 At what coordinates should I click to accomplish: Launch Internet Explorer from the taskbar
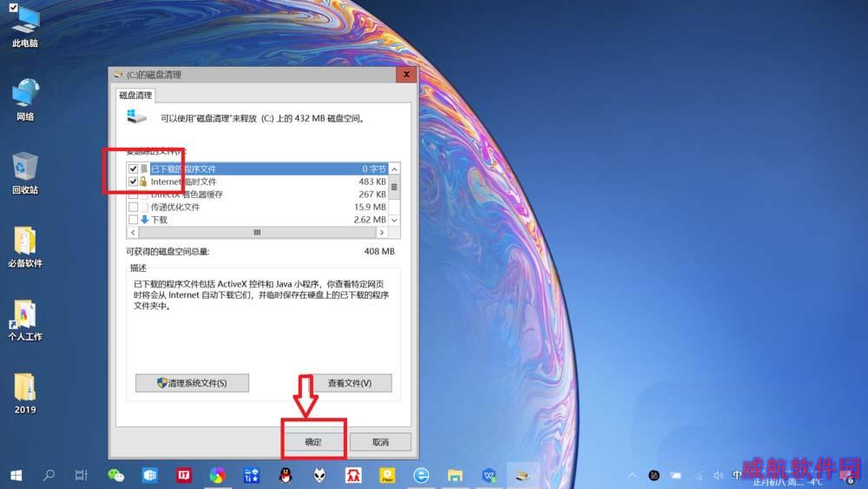coord(421,475)
